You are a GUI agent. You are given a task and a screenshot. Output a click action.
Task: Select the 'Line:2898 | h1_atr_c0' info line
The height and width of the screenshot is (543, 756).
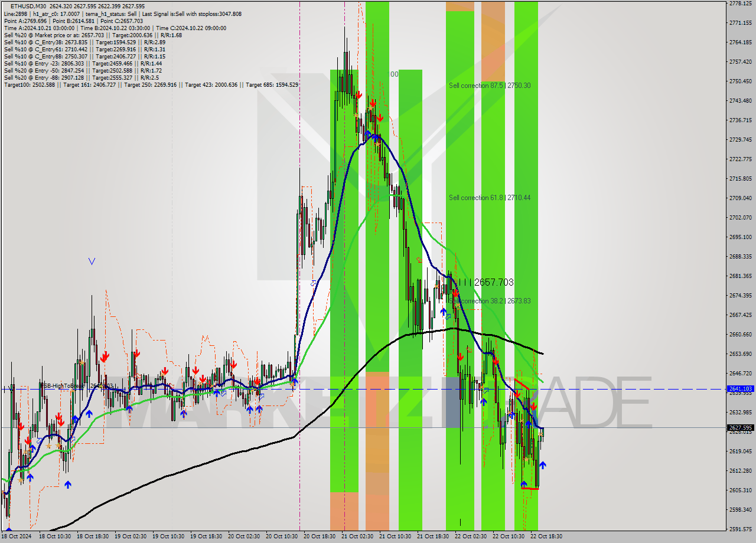(123, 14)
